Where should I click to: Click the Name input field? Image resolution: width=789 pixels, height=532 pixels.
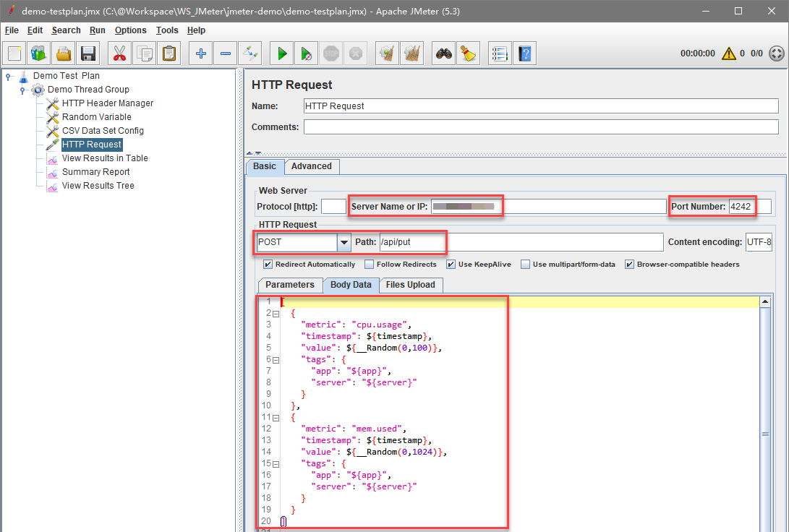(x=541, y=106)
